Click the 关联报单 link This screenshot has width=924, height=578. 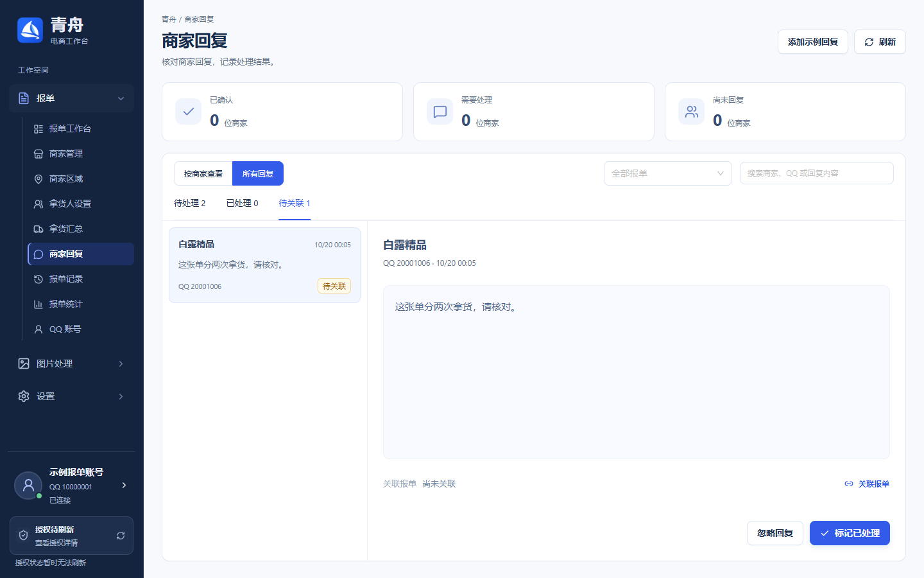point(867,484)
